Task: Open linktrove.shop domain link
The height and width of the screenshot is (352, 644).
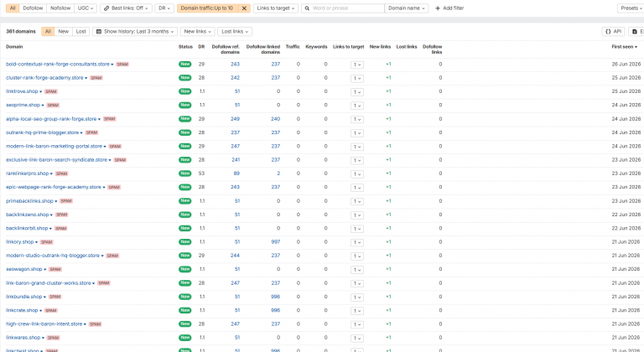Action: click(x=22, y=91)
